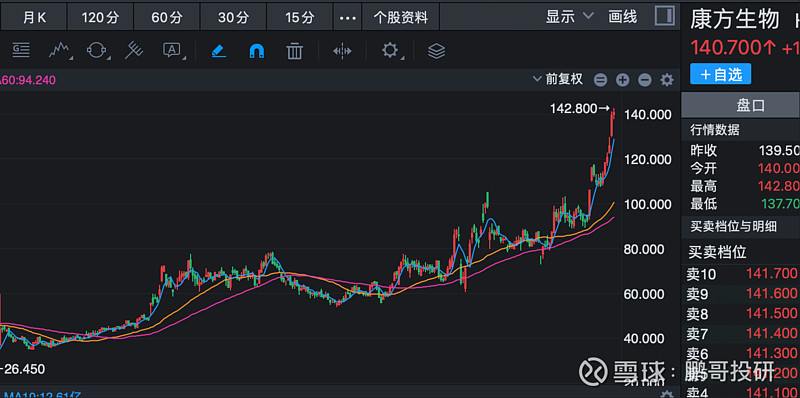Select the text annotation tool
The height and width of the screenshot is (398, 800).
pyautogui.click(x=173, y=51)
